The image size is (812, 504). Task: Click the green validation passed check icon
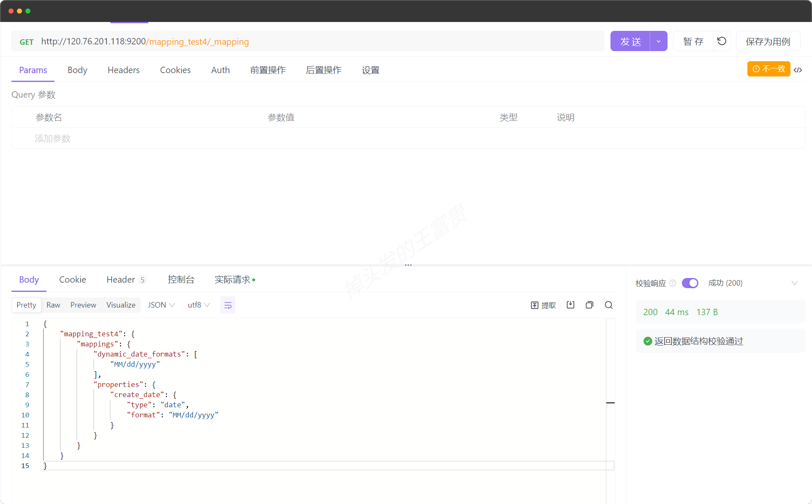(x=648, y=341)
